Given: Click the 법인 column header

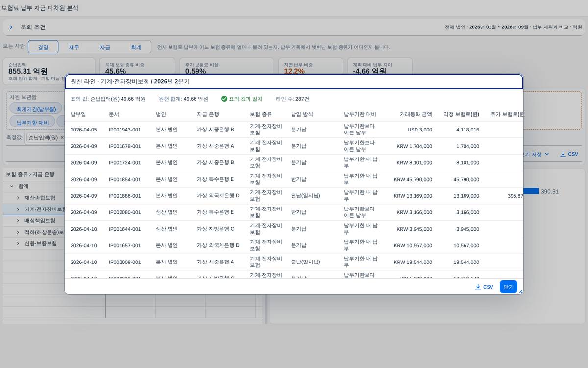Looking at the screenshot, I should [x=161, y=114].
